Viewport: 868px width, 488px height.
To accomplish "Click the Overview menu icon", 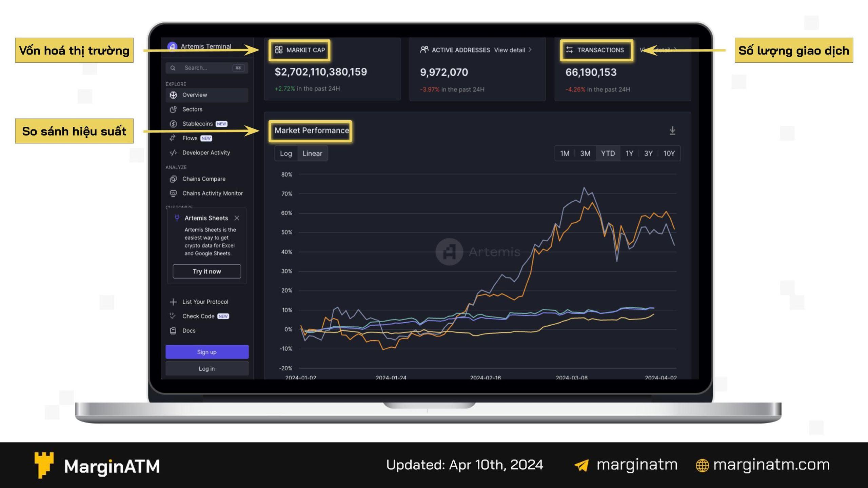I will [173, 95].
